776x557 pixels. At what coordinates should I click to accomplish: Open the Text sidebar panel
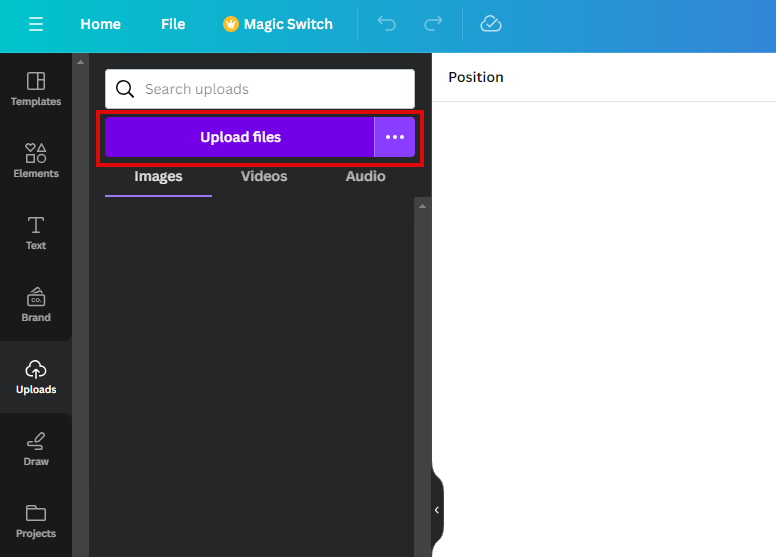pyautogui.click(x=36, y=233)
